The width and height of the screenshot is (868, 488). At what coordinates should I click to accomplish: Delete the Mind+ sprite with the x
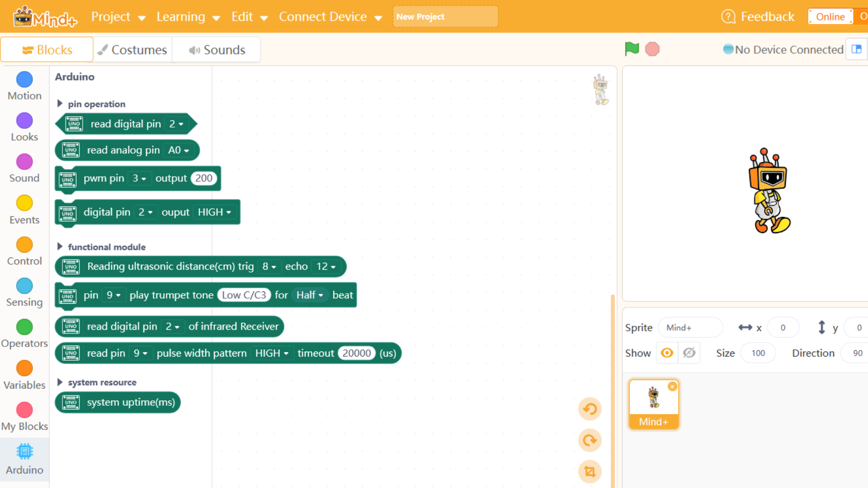[673, 386]
